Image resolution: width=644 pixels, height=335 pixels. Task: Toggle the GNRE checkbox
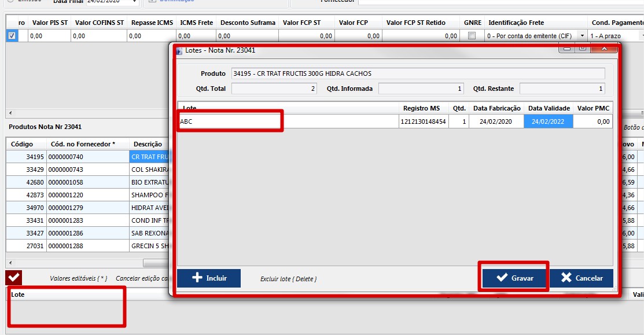point(472,36)
